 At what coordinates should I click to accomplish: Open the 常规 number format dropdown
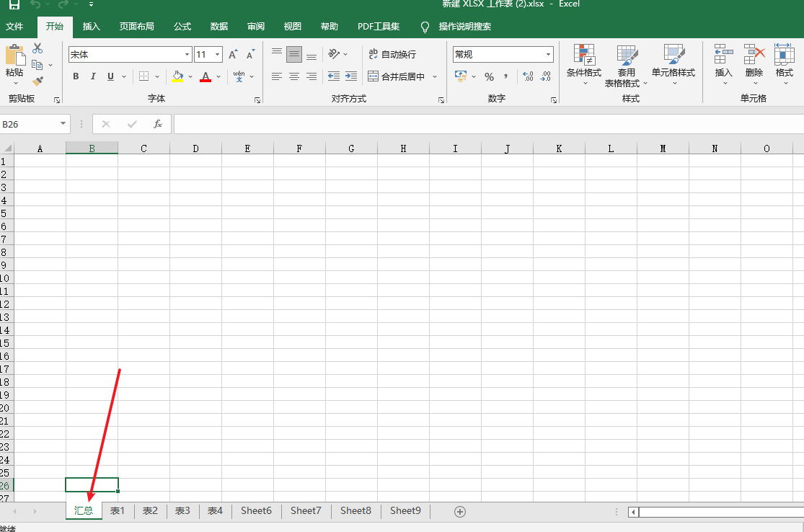(x=549, y=54)
